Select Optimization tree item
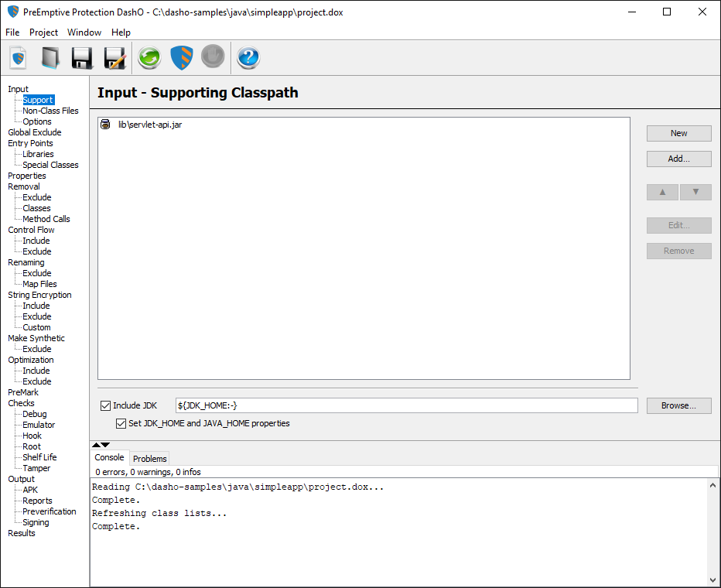The width and height of the screenshot is (721, 588). click(31, 360)
